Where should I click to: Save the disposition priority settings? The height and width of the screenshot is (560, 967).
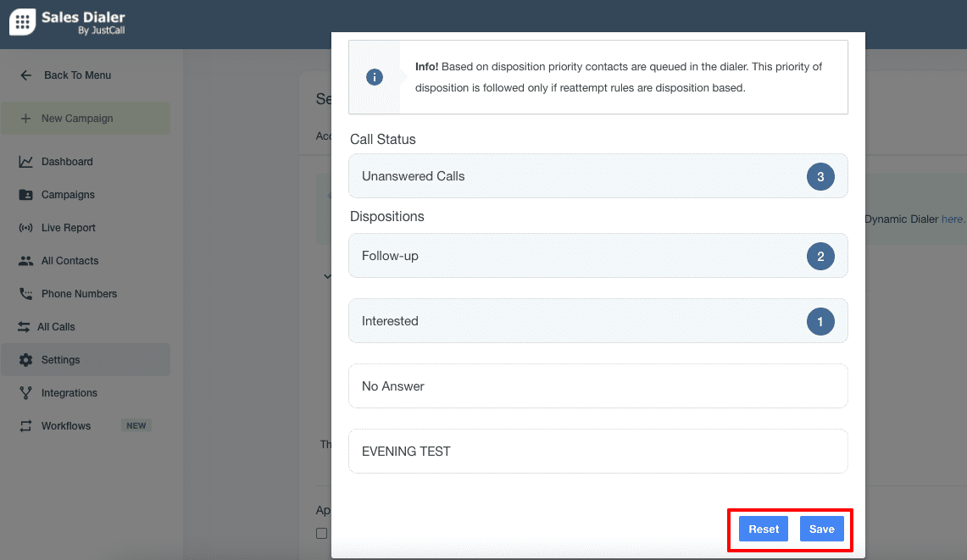point(821,529)
